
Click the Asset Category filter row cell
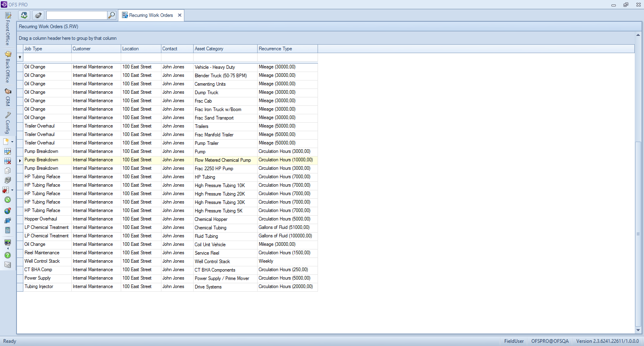click(225, 58)
